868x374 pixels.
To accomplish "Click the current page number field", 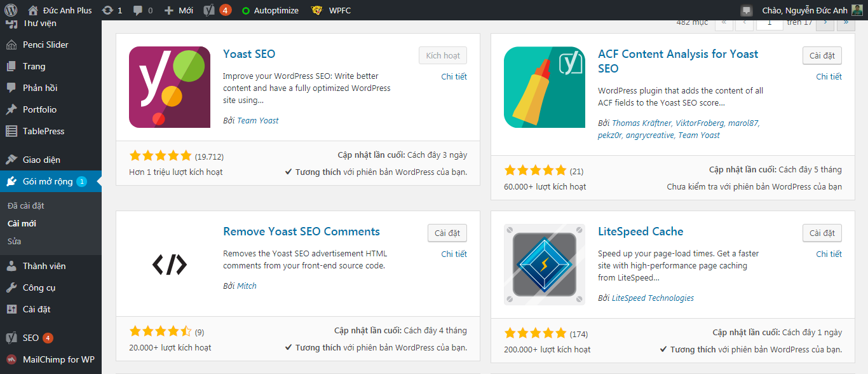I will click(770, 22).
